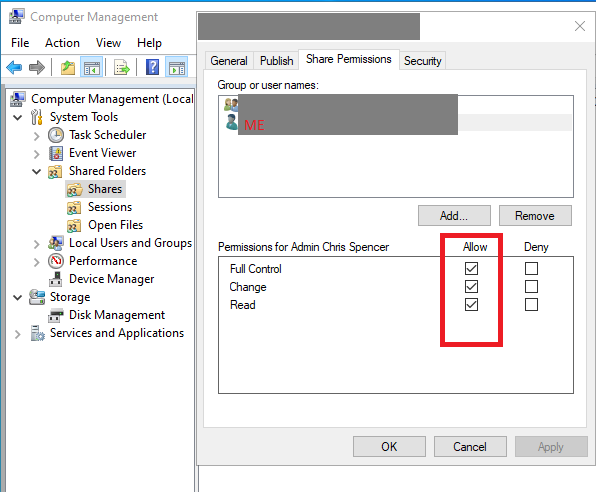Click the Shared Folders folder icon
597x495 pixels.
click(x=55, y=171)
